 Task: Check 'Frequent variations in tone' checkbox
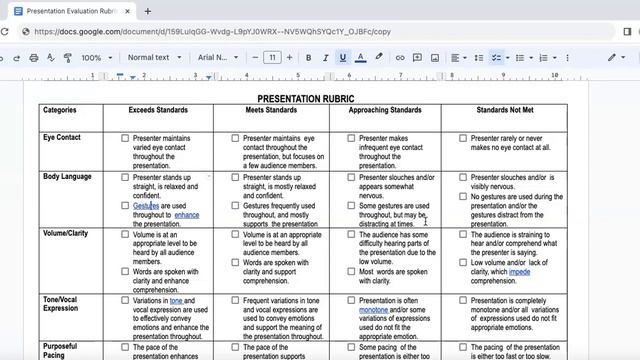(x=235, y=300)
